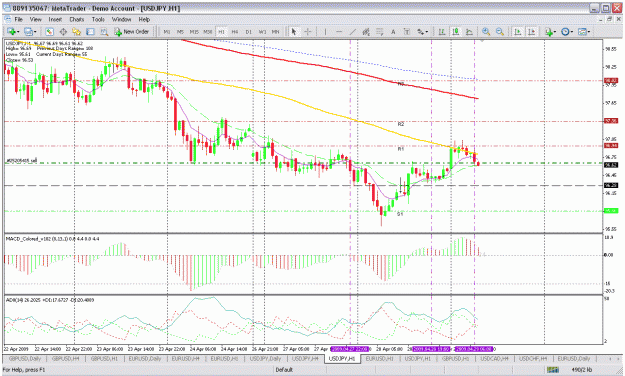
Task: Expand the New Chart dropdown arrow
Action: (18, 32)
